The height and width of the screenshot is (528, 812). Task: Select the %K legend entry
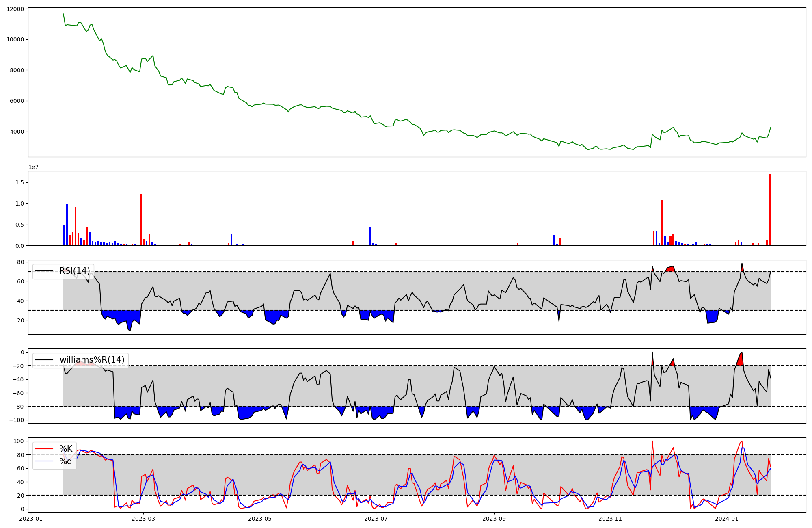[x=66, y=449]
